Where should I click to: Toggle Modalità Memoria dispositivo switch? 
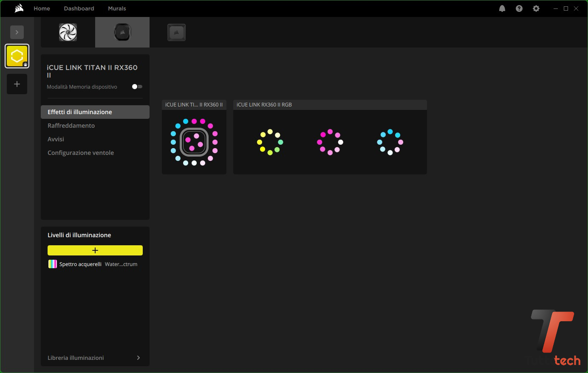point(137,87)
